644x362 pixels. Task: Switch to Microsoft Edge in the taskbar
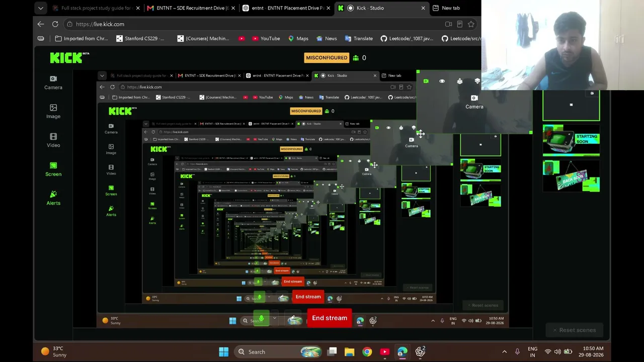[x=402, y=352]
